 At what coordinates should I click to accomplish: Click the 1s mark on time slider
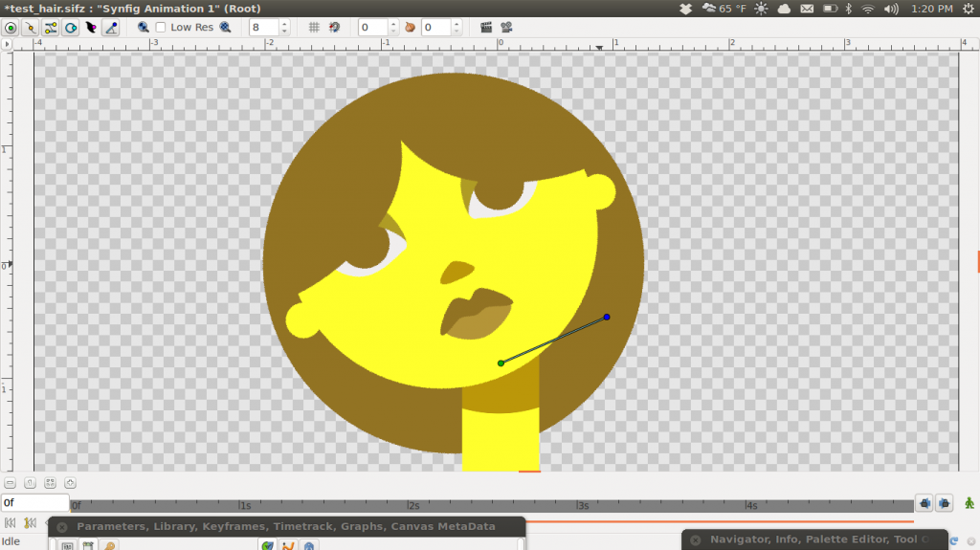(x=245, y=505)
